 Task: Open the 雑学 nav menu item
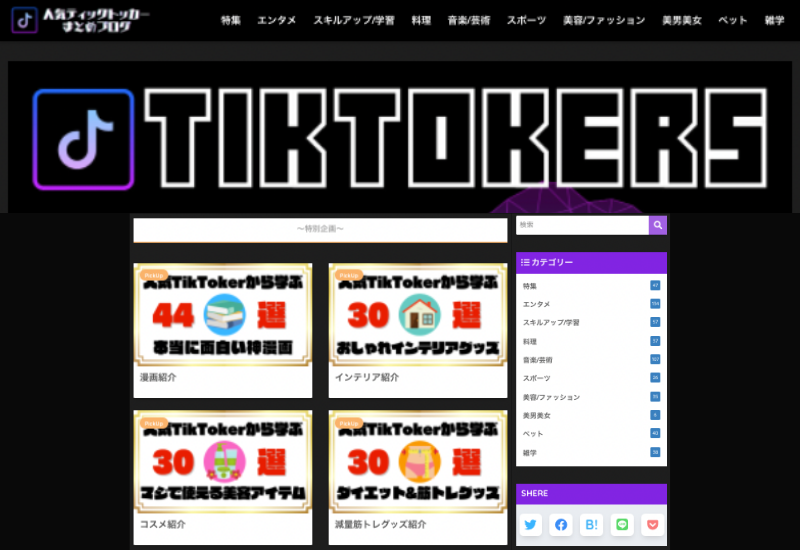coord(774,20)
